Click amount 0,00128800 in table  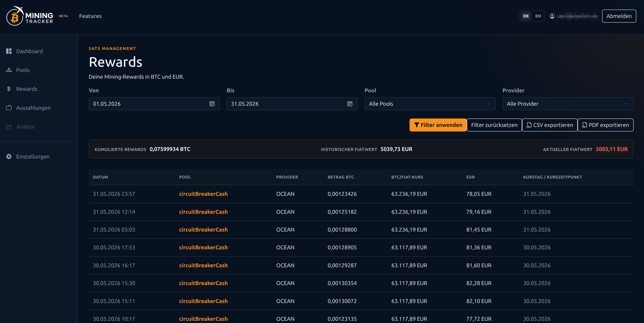click(x=342, y=229)
